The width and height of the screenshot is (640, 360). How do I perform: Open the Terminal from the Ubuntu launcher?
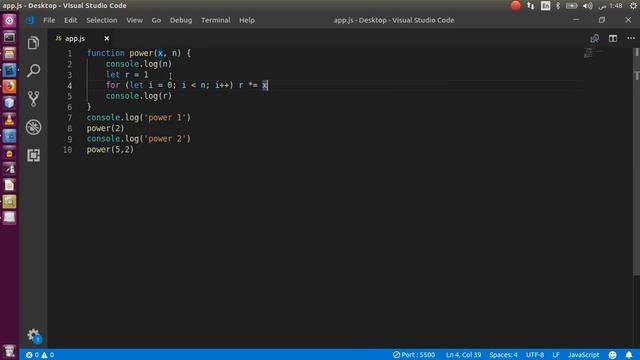point(9,38)
